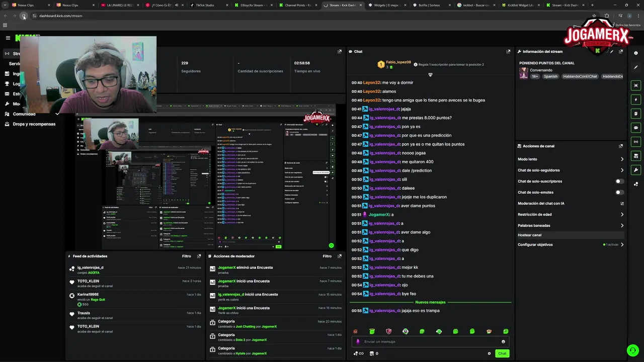The height and width of the screenshot is (362, 644).
Task: Toggle the stream preview widget in right sidebar
Action: (x=636, y=85)
